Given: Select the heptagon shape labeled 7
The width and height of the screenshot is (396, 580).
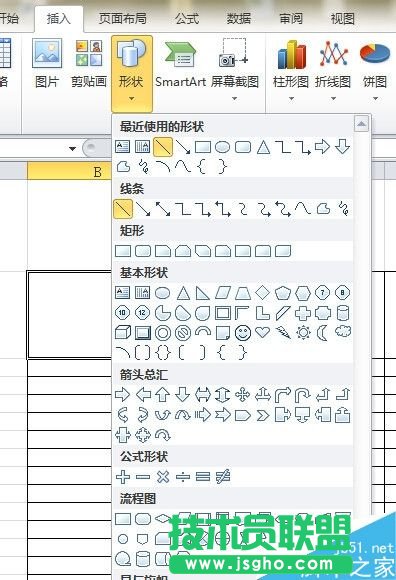Looking at the screenshot, I should pos(322,293).
